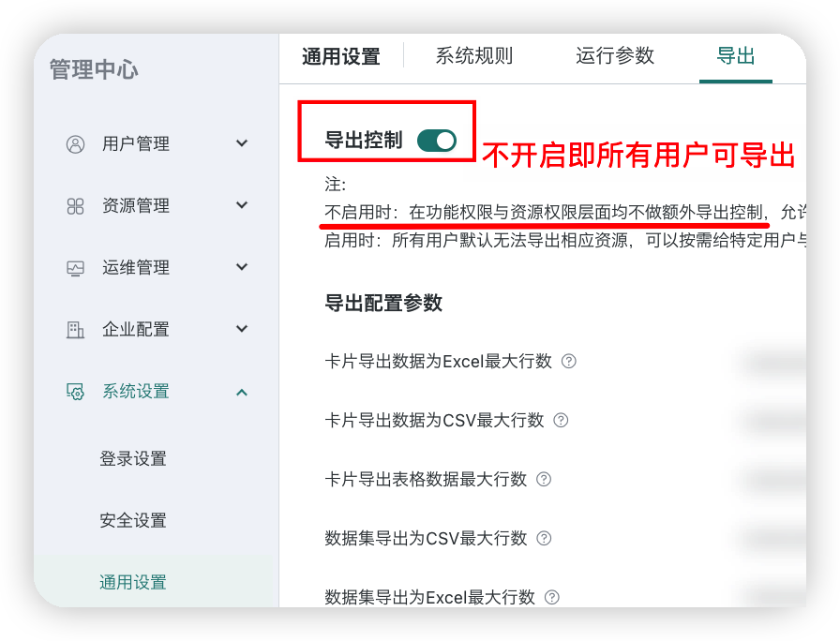This screenshot has width=840, height=641.
Task: Click the 导出控制 label text
Action: click(364, 141)
